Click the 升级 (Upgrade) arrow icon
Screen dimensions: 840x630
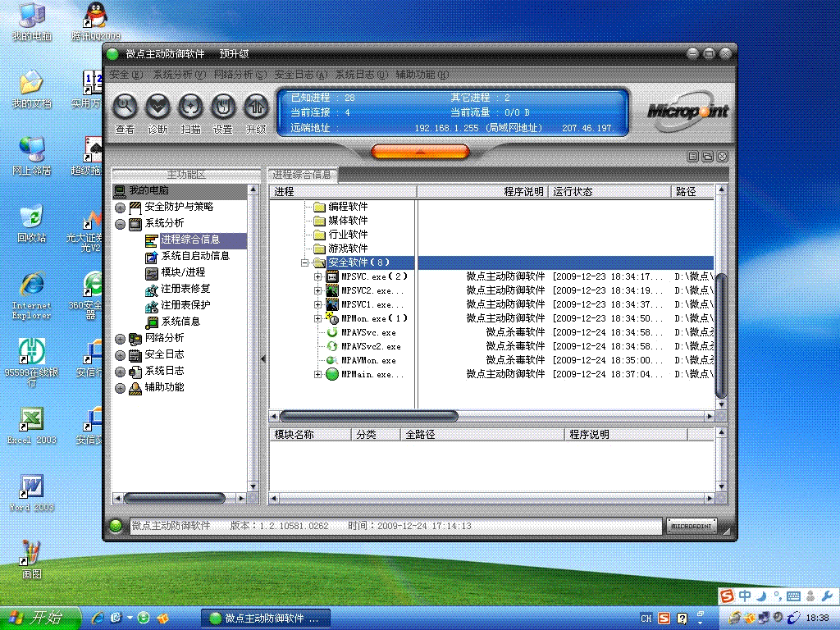[256, 107]
